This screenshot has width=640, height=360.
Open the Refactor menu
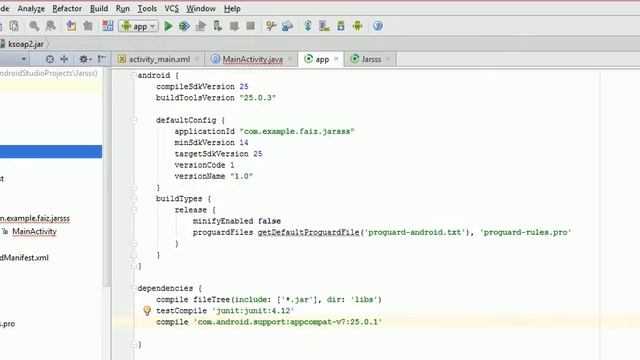(x=67, y=9)
